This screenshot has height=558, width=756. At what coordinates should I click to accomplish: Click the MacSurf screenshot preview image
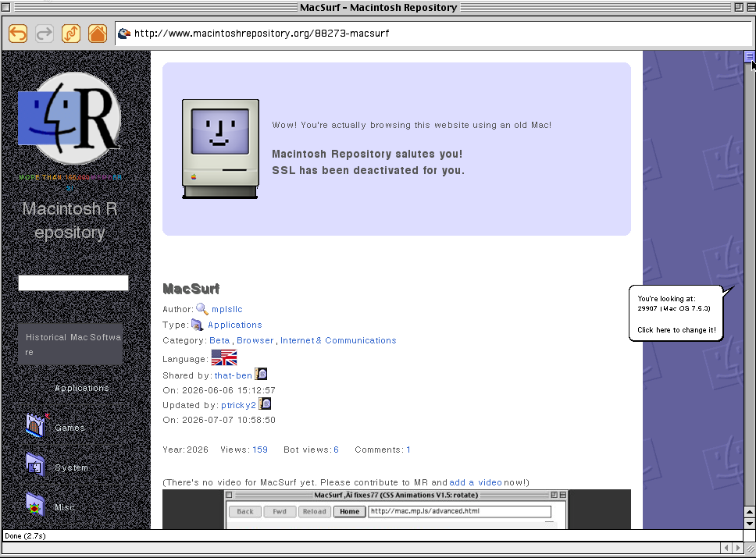tap(396, 510)
